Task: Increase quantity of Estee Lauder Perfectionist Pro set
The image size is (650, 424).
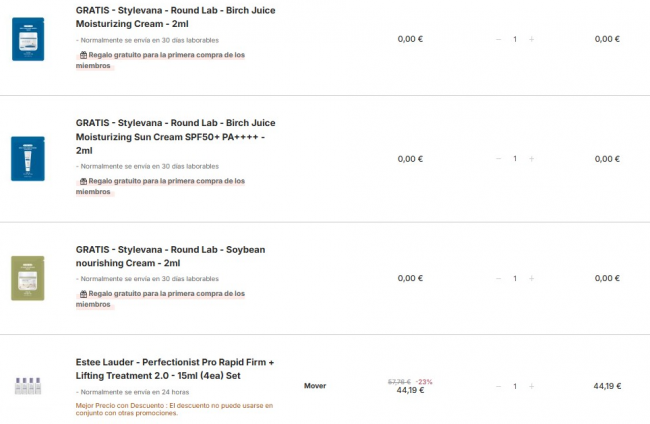Action: [x=531, y=386]
